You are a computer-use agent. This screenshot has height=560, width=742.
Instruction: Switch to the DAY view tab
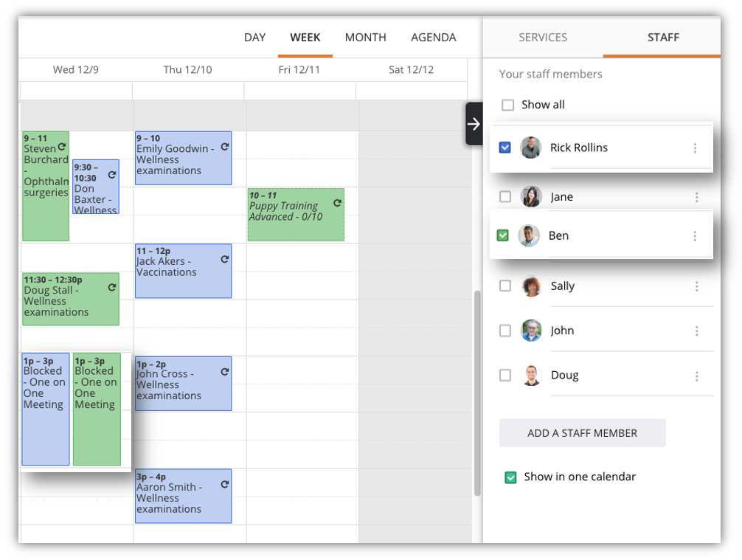tap(254, 38)
